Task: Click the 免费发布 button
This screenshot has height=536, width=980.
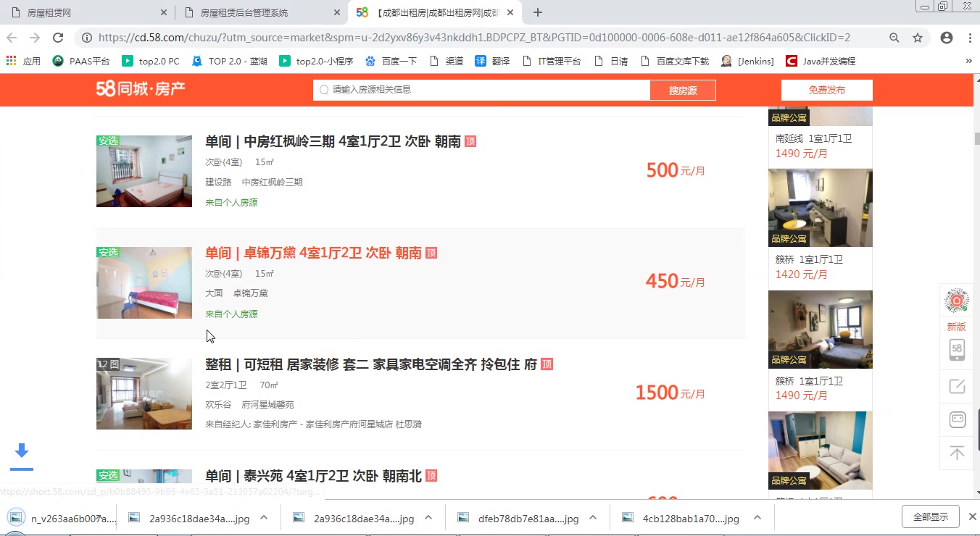Action: 826,90
